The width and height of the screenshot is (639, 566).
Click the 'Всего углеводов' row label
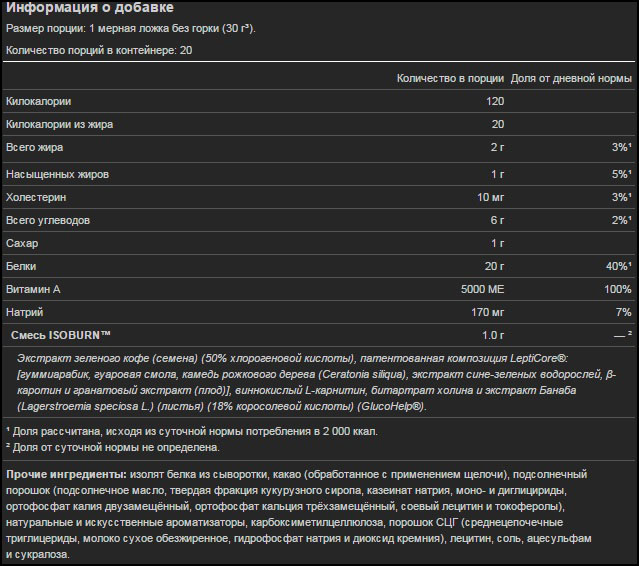point(48,220)
